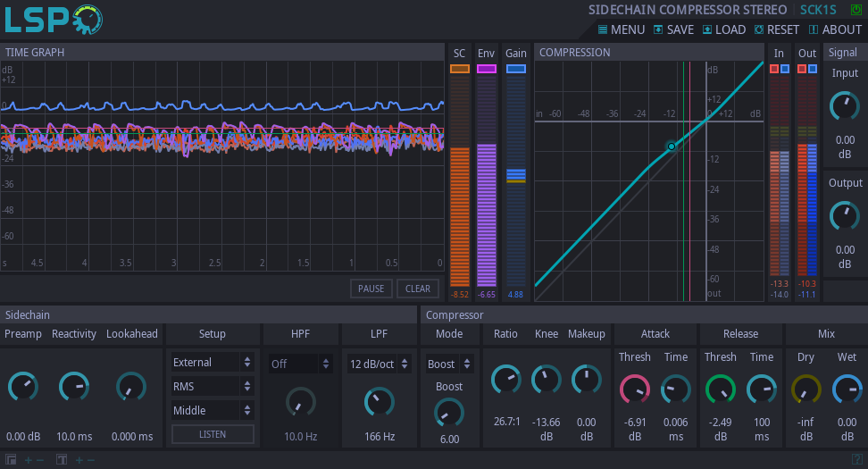Toggle the purple Env graph visibility

pyautogui.click(x=487, y=69)
